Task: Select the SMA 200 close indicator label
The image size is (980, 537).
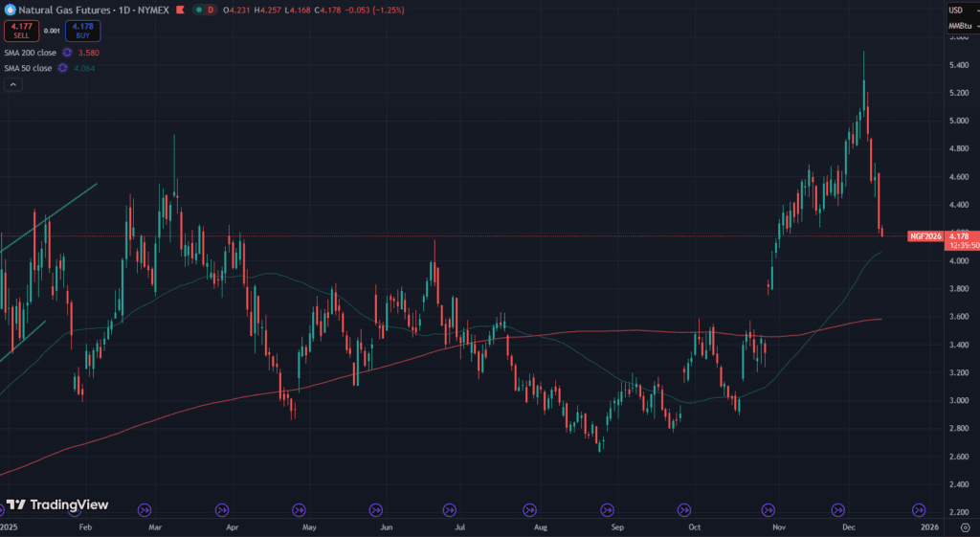Action: click(28, 54)
